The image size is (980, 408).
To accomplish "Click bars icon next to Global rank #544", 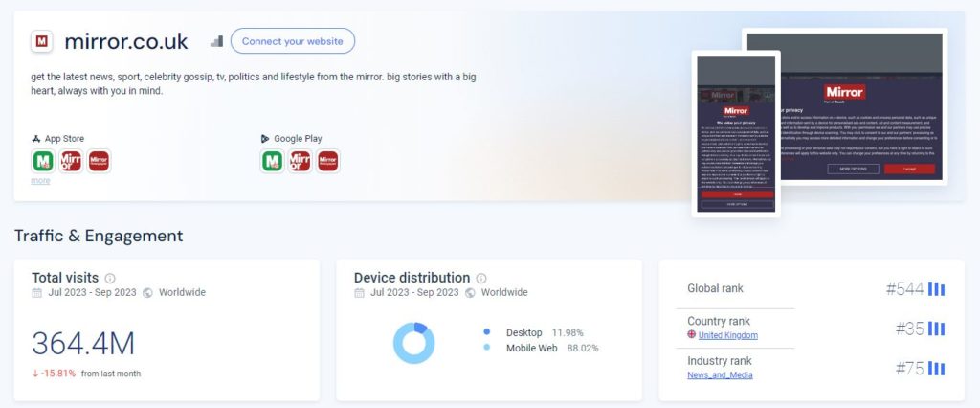I will [936, 288].
